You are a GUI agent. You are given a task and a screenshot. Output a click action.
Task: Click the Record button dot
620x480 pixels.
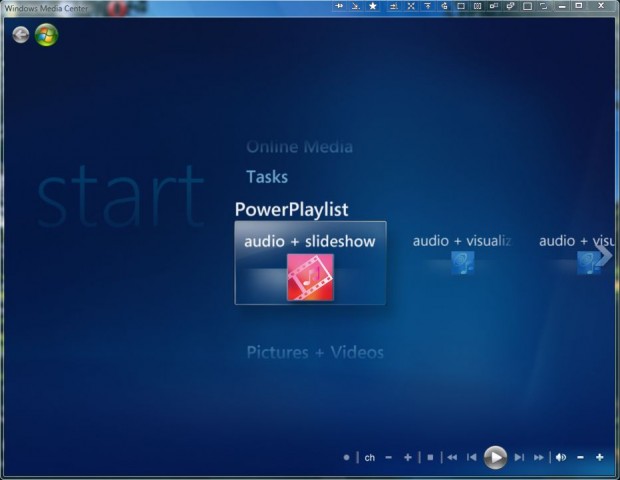coord(347,457)
